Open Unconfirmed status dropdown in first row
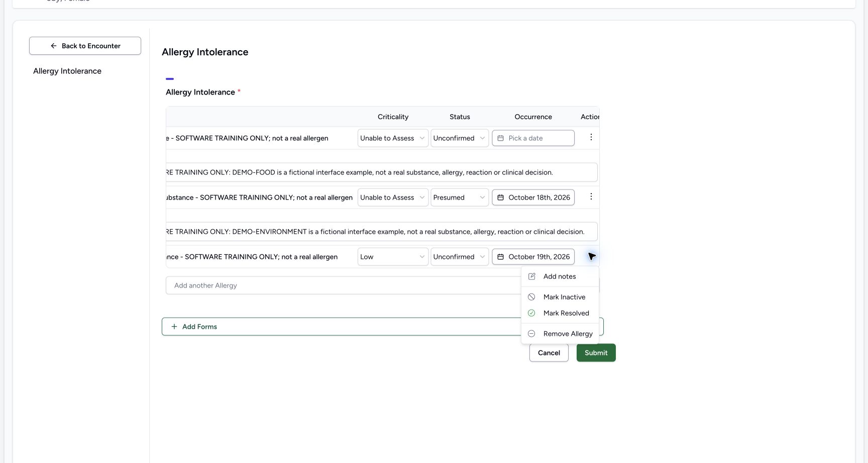This screenshot has width=868, height=463. [x=460, y=138]
